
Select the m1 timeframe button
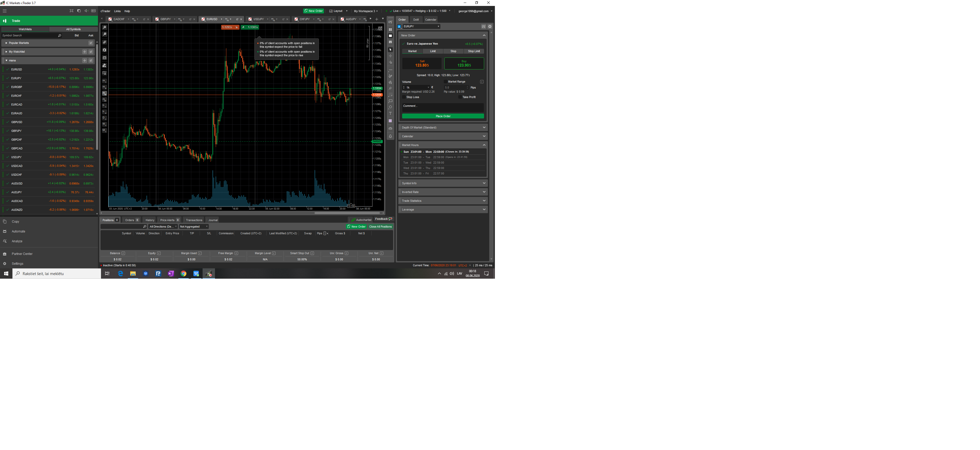click(x=104, y=81)
